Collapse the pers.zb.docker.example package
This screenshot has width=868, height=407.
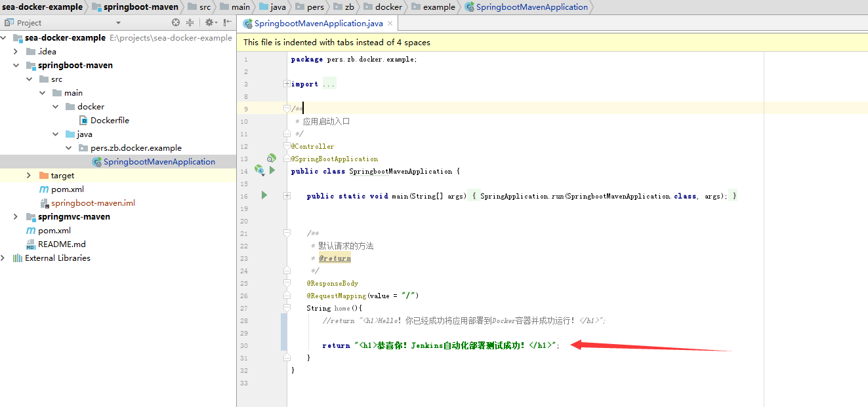[68, 148]
